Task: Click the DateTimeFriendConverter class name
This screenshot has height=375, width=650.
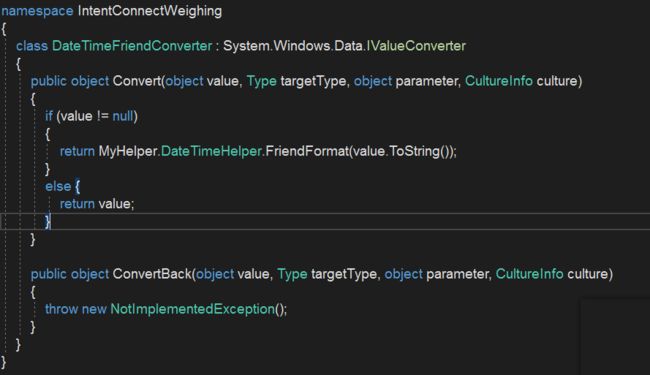Action: 132,46
